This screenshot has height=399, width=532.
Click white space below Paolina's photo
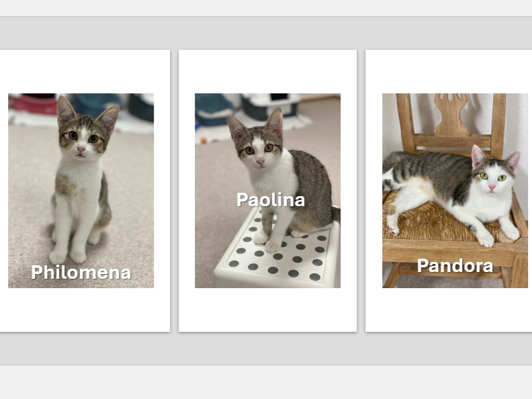pos(268,310)
